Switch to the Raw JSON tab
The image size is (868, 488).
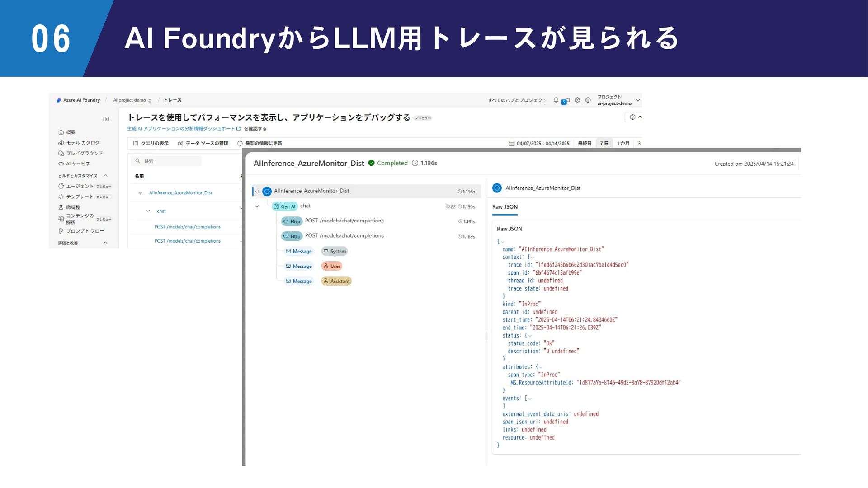pyautogui.click(x=505, y=207)
